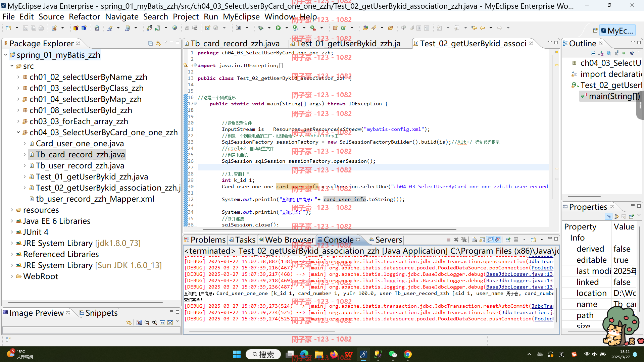Open File Explorer from the taskbar
The width and height of the screenshot is (644, 362).
click(x=319, y=354)
